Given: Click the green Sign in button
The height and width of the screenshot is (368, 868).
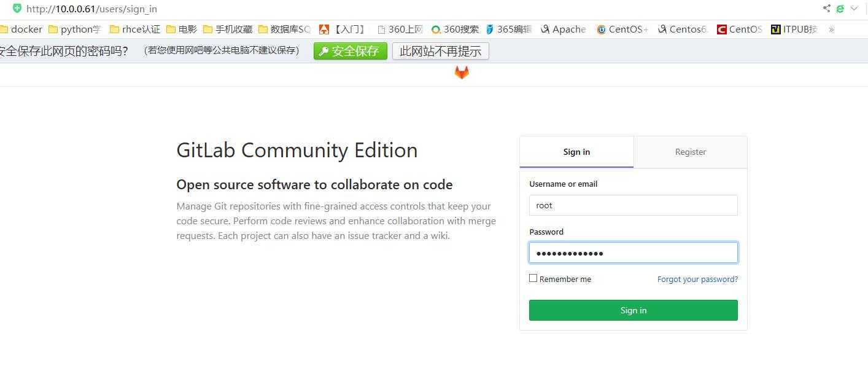Looking at the screenshot, I should 634,310.
